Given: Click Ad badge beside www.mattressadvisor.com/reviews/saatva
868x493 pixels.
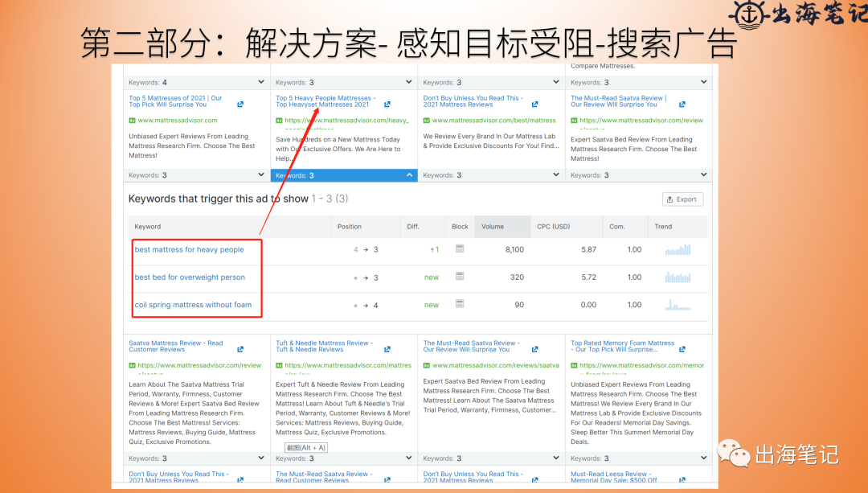Looking at the screenshot, I should pos(427,366).
